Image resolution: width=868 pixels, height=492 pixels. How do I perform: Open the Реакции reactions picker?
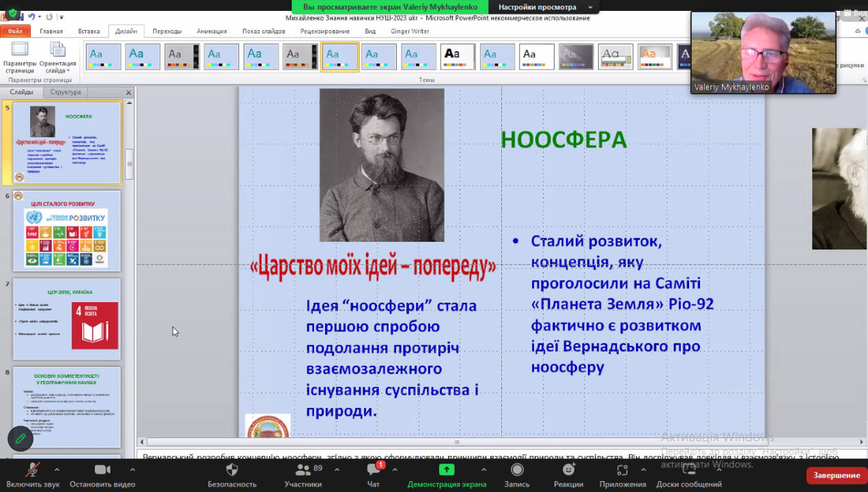point(568,475)
